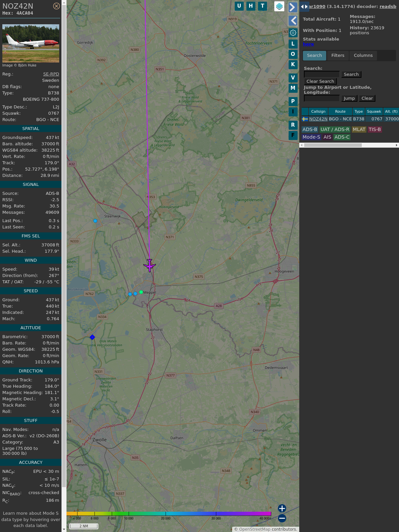This screenshot has height=532, width=399.
Task: Open the map layers switcher
Action: (279, 6)
